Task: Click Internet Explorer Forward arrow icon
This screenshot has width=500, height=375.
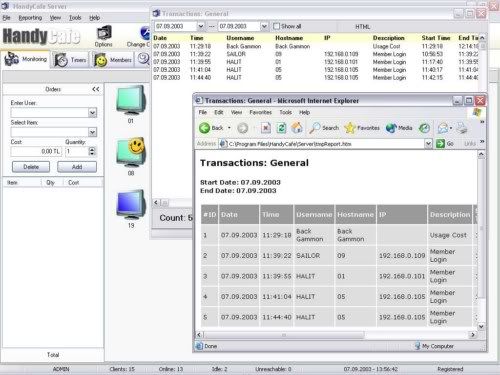Action: 243,128
